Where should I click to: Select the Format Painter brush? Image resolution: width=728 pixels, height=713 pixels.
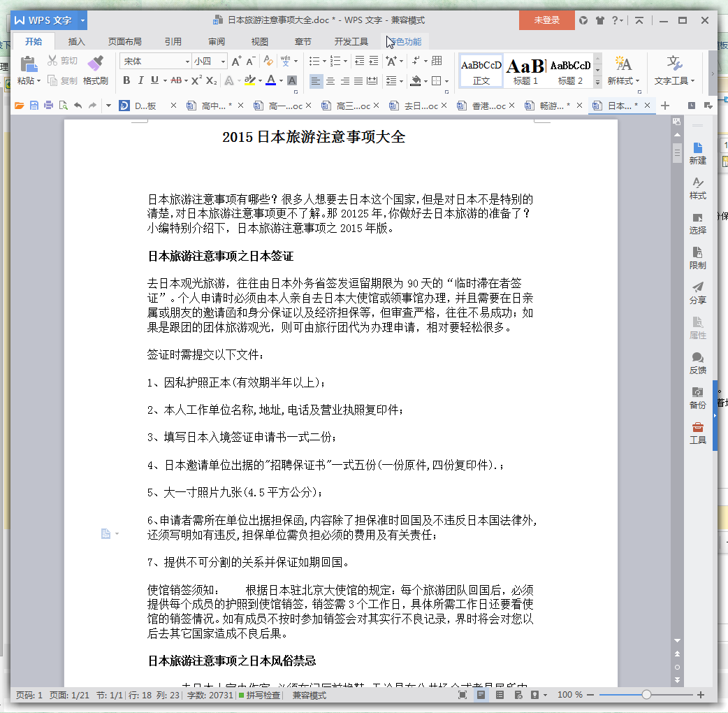pos(96,63)
